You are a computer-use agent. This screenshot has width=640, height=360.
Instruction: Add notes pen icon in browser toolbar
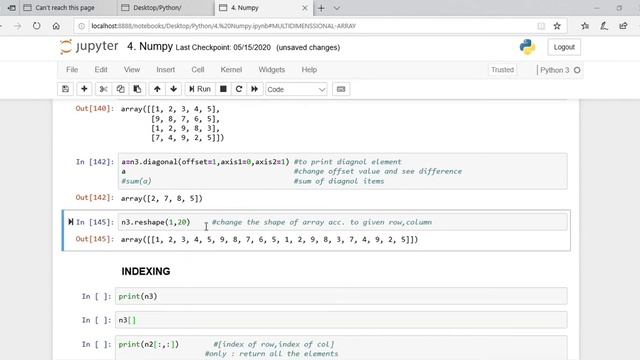tap(604, 26)
